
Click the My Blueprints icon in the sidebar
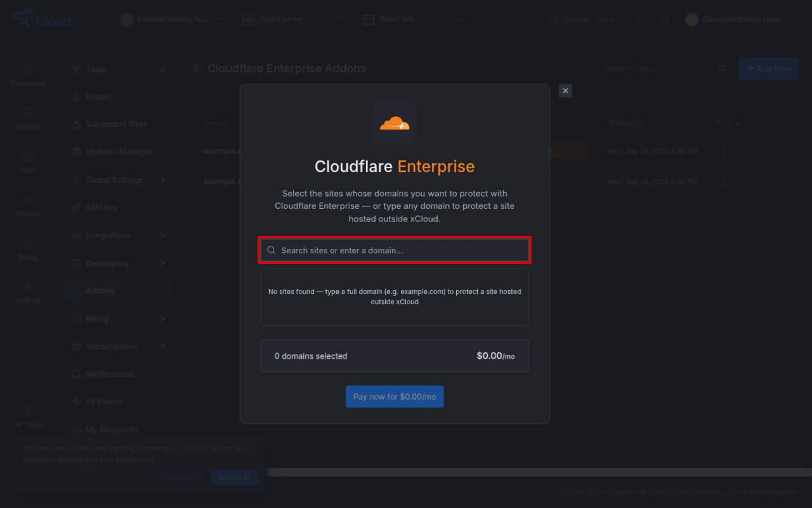77,429
